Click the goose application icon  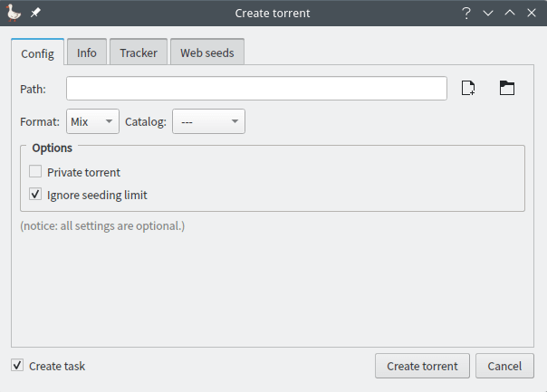pyautogui.click(x=14, y=13)
